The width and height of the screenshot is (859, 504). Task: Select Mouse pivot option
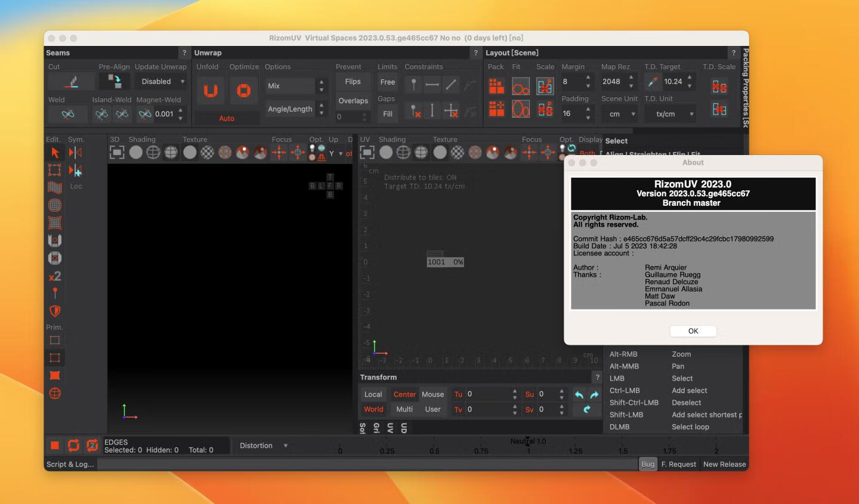pos(433,394)
